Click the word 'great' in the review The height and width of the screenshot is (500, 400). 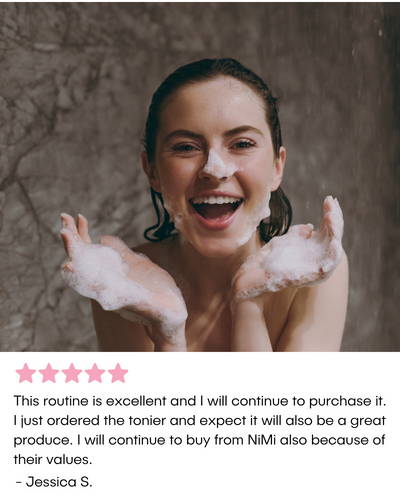point(368,421)
